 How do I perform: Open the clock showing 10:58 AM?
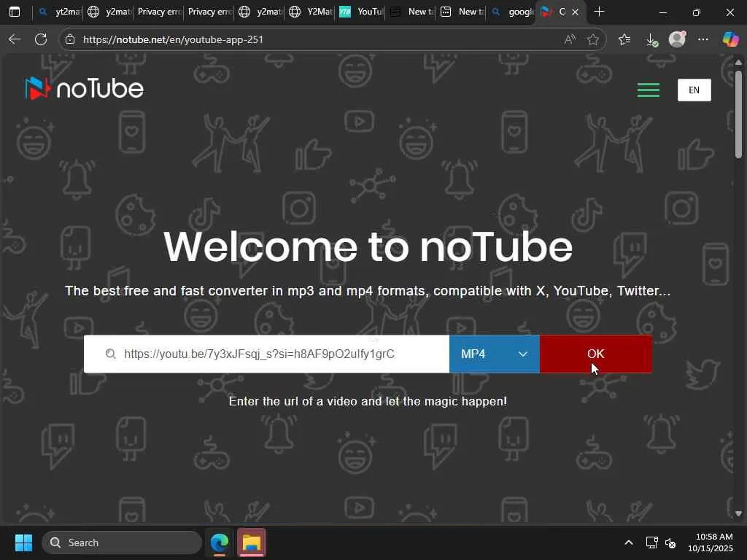coord(710,542)
